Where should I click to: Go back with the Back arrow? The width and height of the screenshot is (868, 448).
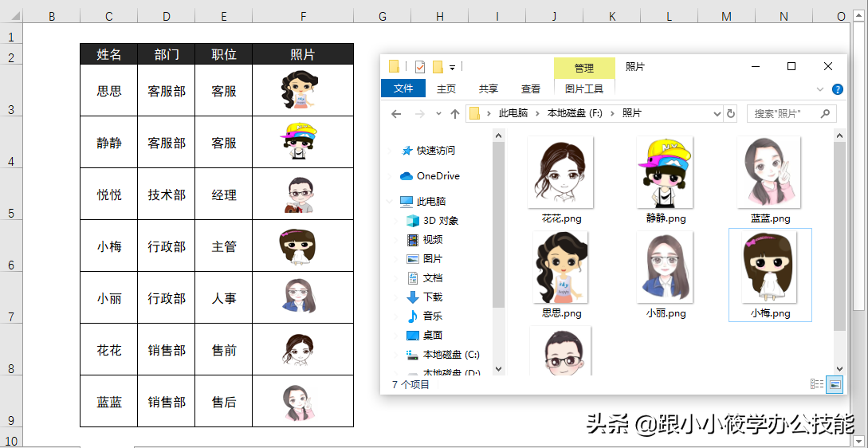click(396, 114)
